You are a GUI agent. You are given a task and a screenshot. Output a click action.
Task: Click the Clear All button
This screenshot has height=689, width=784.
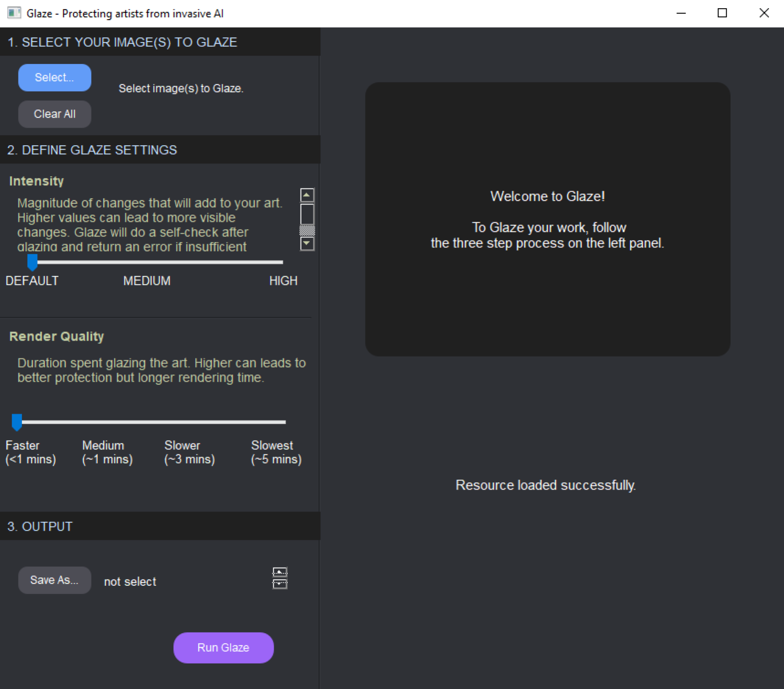pos(55,114)
